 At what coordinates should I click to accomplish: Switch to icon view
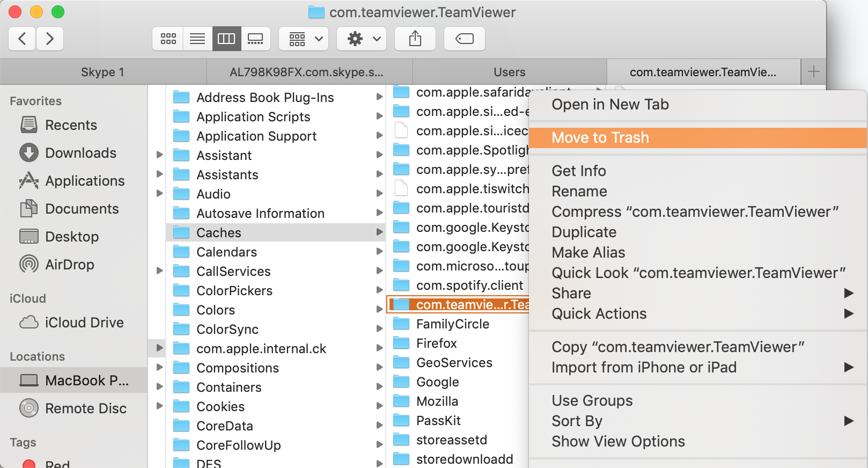pos(168,39)
